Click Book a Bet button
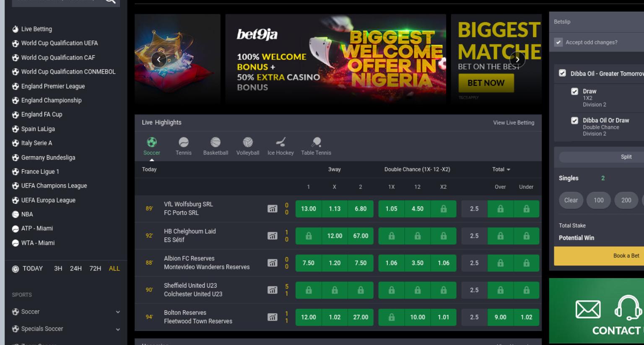This screenshot has width=644, height=345. [599, 256]
